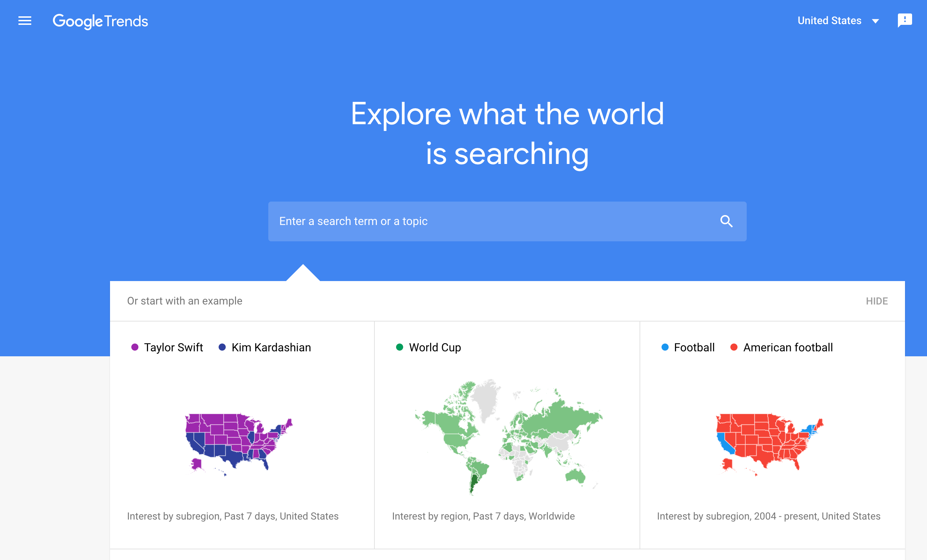Click the American football label
Screen dimensions: 927x560
click(x=788, y=347)
